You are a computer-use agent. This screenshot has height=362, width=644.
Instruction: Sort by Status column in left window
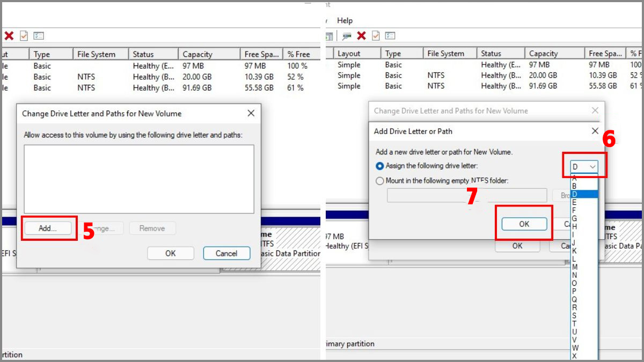pos(153,54)
